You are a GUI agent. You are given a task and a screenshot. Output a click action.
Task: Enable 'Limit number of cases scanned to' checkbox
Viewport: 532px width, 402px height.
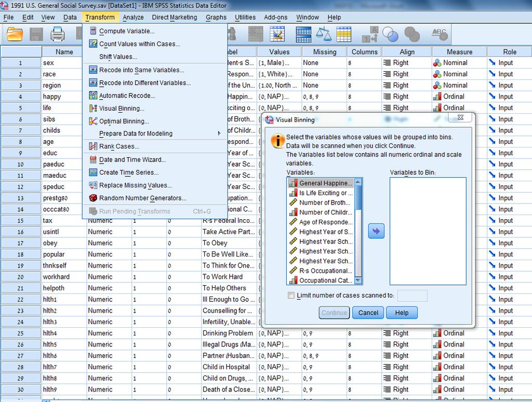[x=291, y=296]
